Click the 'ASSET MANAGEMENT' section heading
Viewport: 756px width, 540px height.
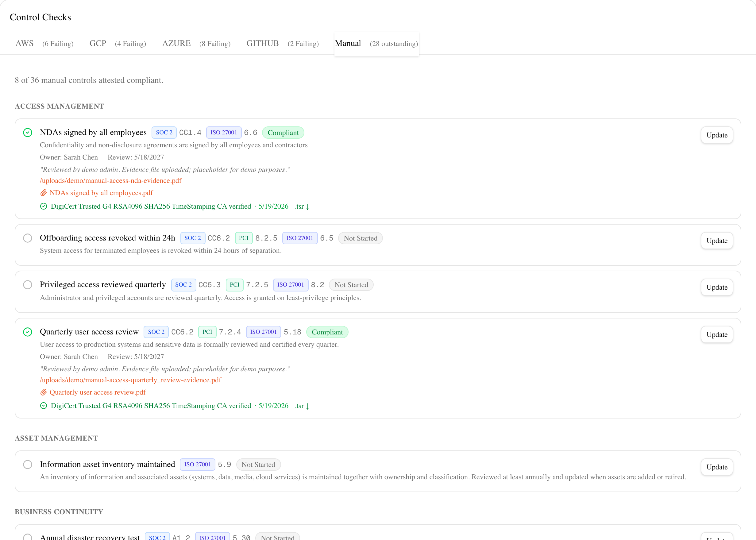56,438
